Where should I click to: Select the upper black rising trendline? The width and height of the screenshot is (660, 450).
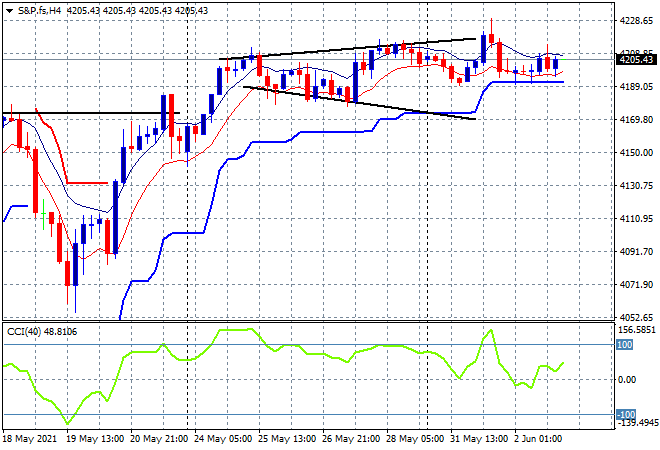click(348, 49)
